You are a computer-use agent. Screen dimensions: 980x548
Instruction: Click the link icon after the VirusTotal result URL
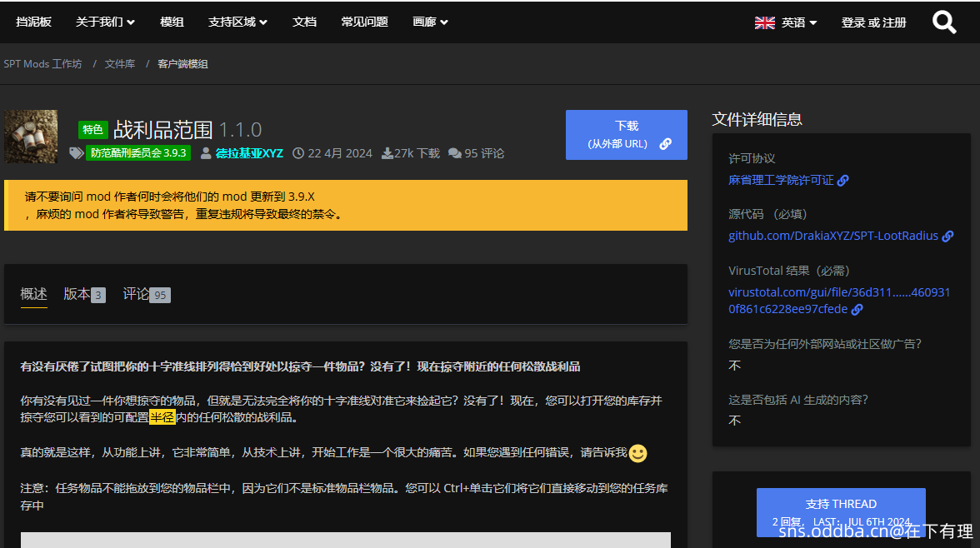[857, 309]
